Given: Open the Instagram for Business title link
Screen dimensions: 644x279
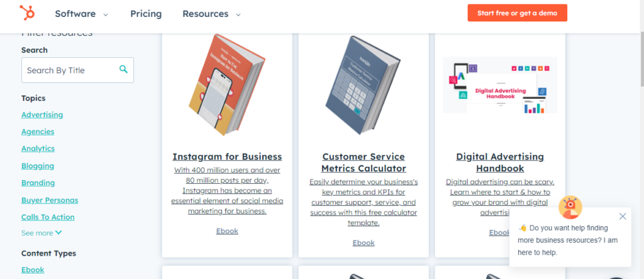Looking at the screenshot, I should 227,156.
